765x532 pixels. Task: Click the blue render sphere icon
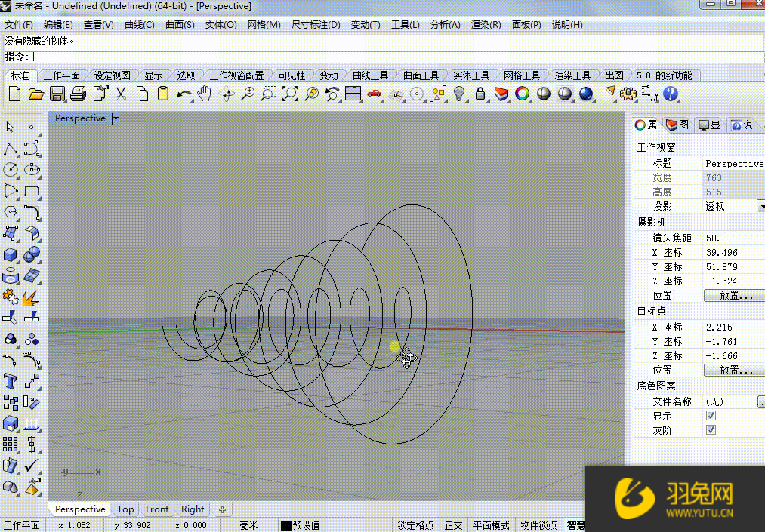pyautogui.click(x=586, y=94)
